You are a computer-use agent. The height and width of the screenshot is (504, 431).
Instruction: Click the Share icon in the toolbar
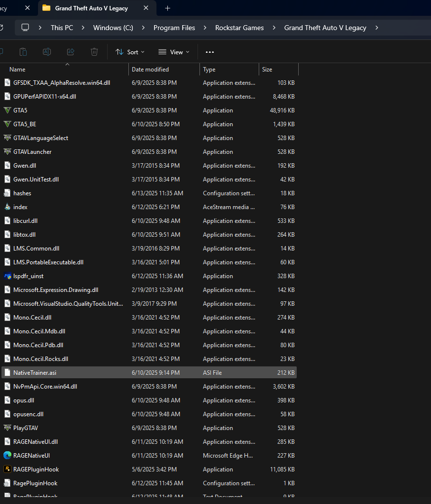point(71,52)
